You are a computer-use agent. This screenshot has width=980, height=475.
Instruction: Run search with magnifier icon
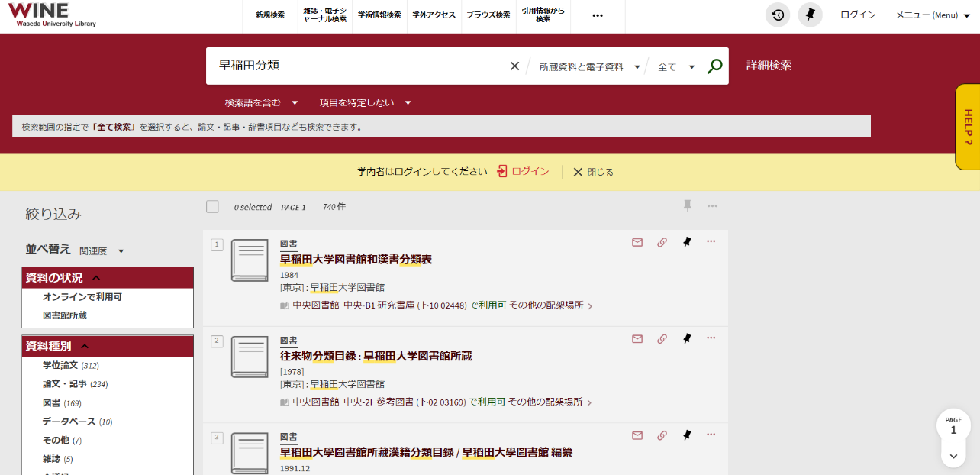(x=714, y=66)
